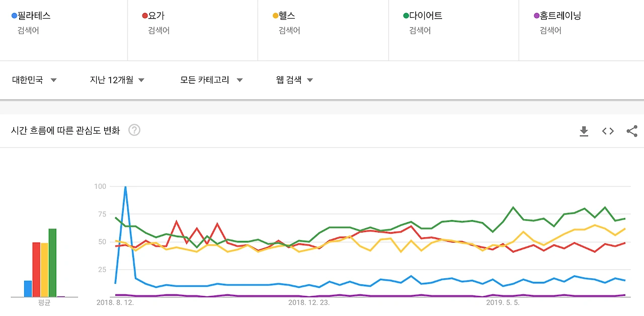
Task: Open the 모든 카테고리 category dropdown
Action: click(x=211, y=80)
